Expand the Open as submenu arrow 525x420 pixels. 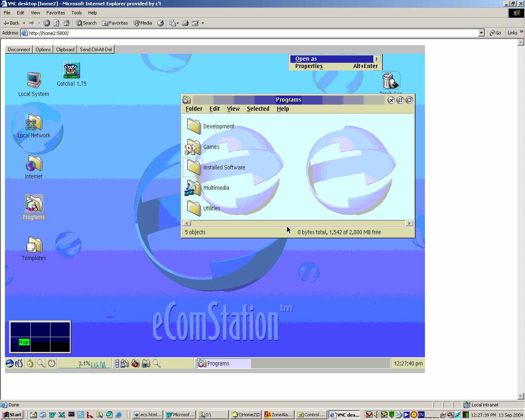[377, 59]
